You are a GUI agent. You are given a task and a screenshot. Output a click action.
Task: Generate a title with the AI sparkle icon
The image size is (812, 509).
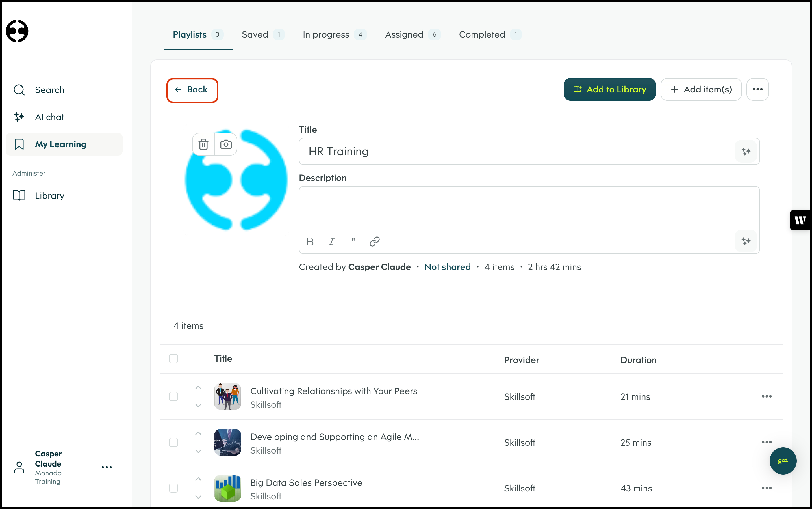746,152
